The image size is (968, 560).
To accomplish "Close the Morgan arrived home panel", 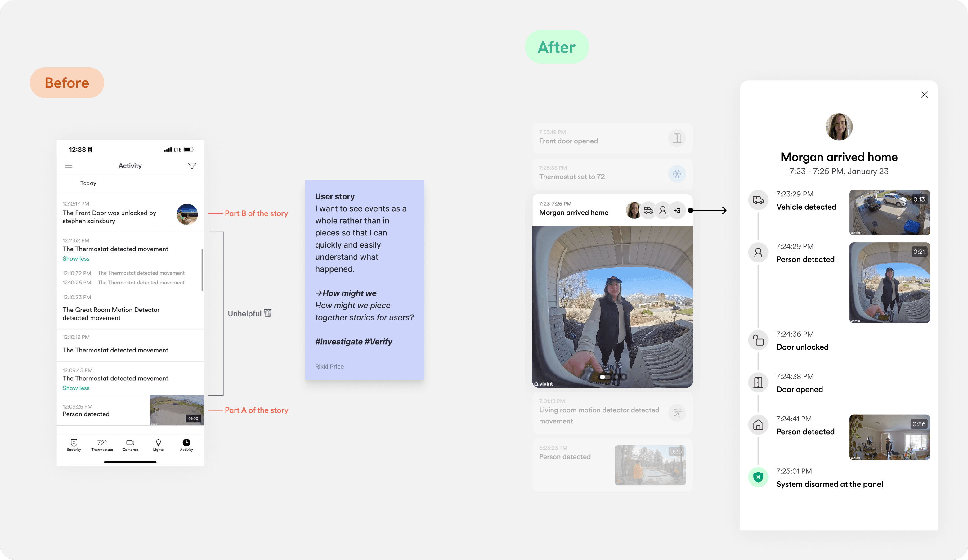I will [924, 95].
